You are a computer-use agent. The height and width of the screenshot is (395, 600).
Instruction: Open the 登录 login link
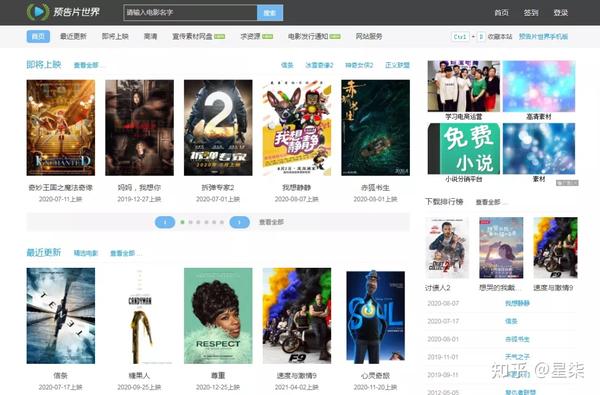tap(561, 13)
